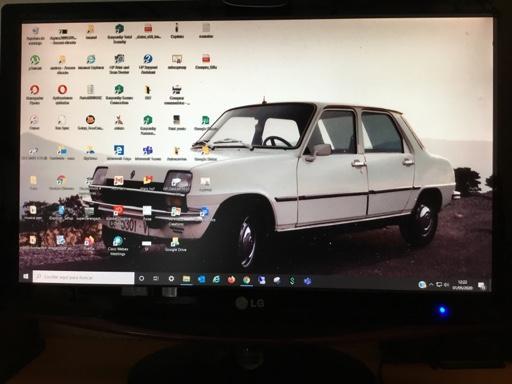Select the green WhatsApp desktop shortcut
Viewport: 512px width, 384px height.
click(x=35, y=63)
